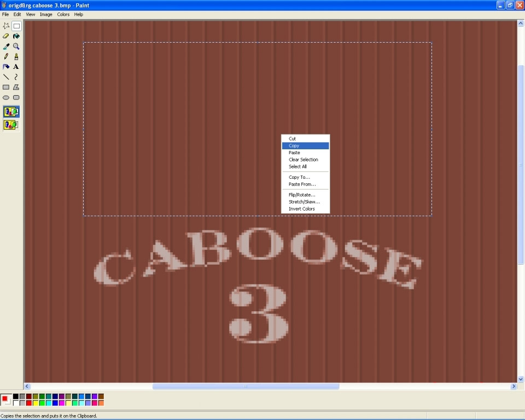This screenshot has height=420, width=525.
Task: Click the scroll right arrow
Action: click(x=514, y=386)
